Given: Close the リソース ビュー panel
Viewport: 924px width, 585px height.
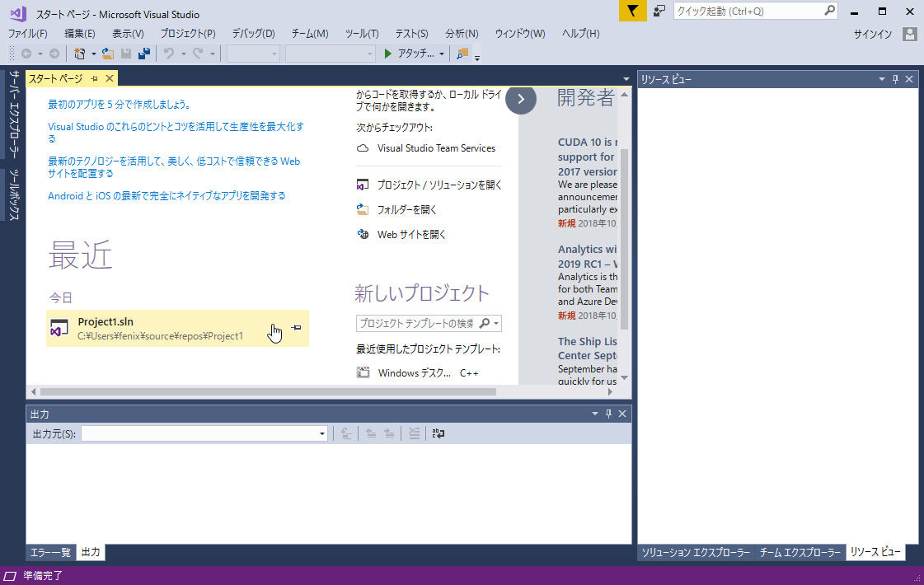Looking at the screenshot, I should tap(909, 79).
